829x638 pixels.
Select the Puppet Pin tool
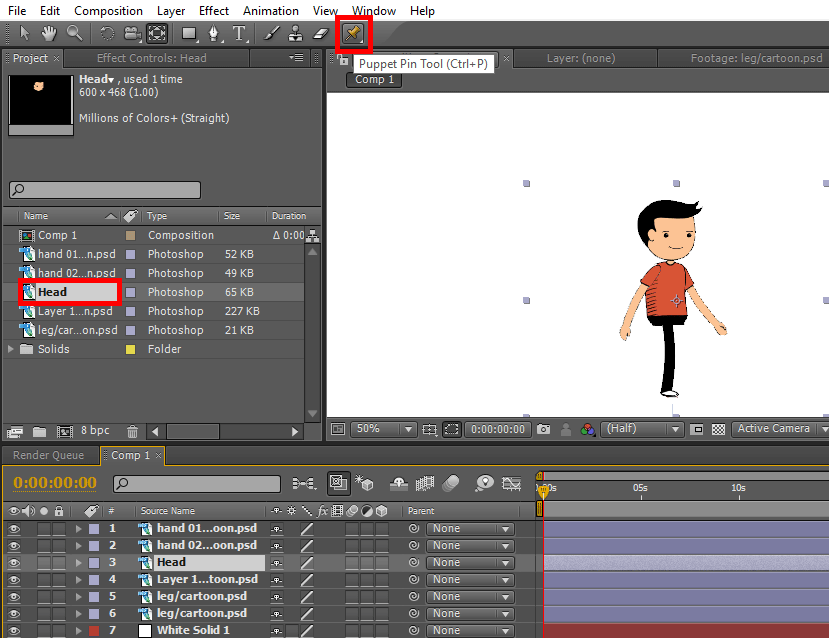(x=355, y=33)
